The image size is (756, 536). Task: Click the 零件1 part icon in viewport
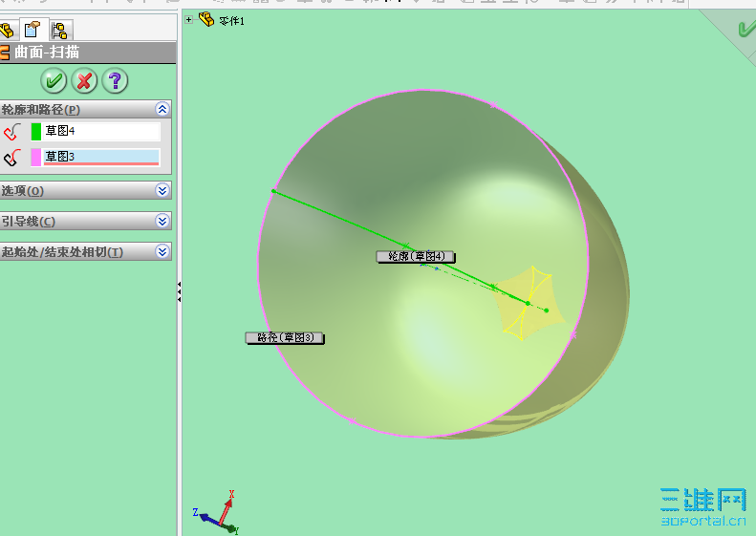(x=206, y=19)
